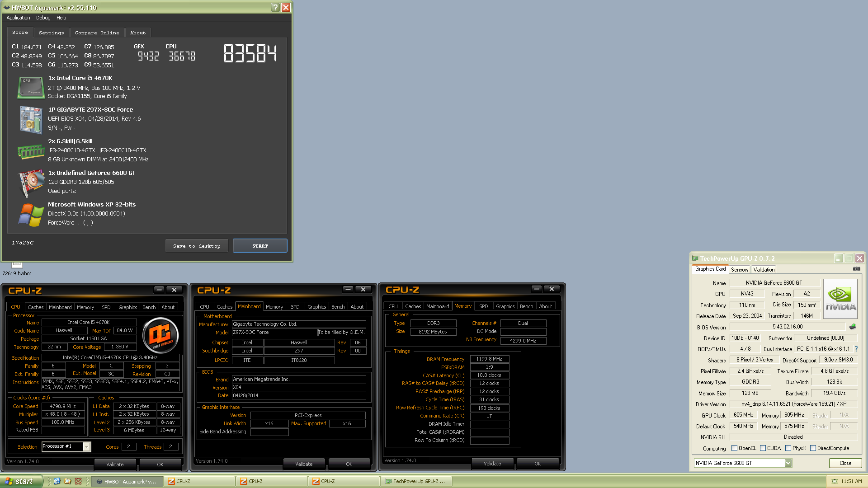The image size is (868, 488).
Task: Open the NVIDIA GeForce 6600 GT dropdown
Action: (x=788, y=463)
